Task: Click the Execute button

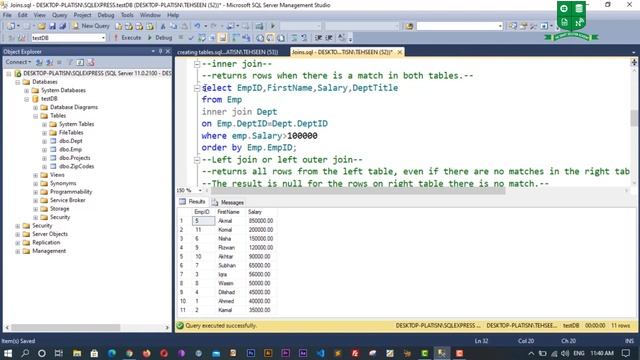Action: tap(127, 38)
